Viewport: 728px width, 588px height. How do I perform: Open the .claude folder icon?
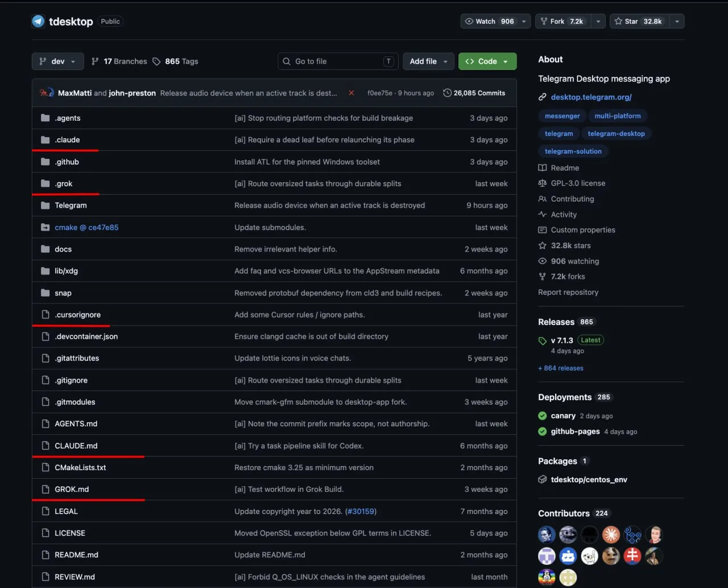pyautogui.click(x=45, y=140)
